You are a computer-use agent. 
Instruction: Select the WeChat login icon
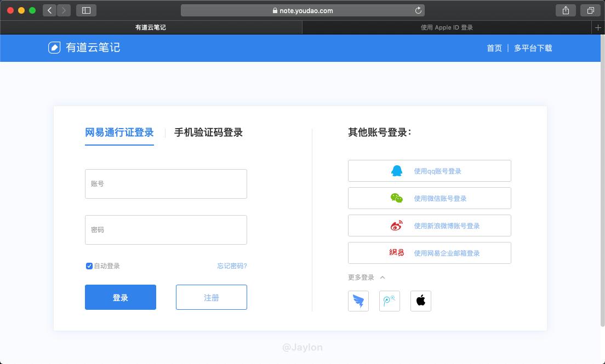click(396, 198)
